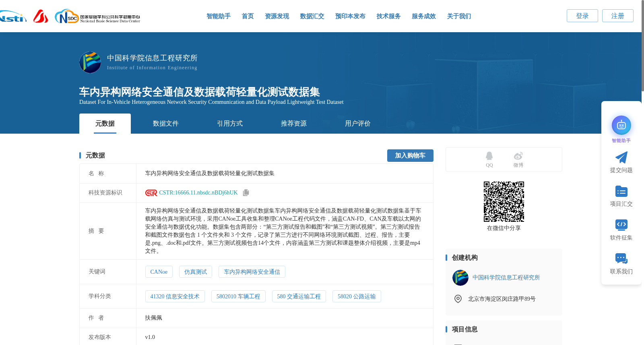Copy the CSTR identifier with the copy icon
Viewport: 644px width, 345px height.
[246, 192]
